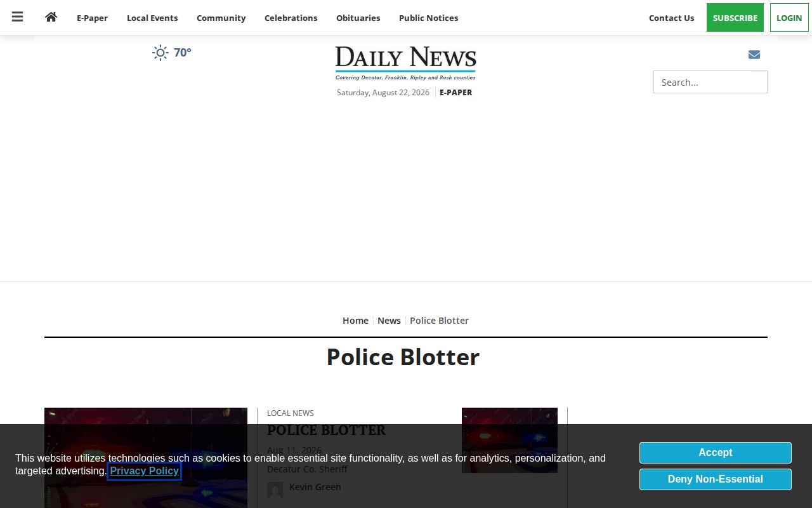The height and width of the screenshot is (508, 812).
Task: Open the sunny 70° weather widget
Action: click(172, 53)
